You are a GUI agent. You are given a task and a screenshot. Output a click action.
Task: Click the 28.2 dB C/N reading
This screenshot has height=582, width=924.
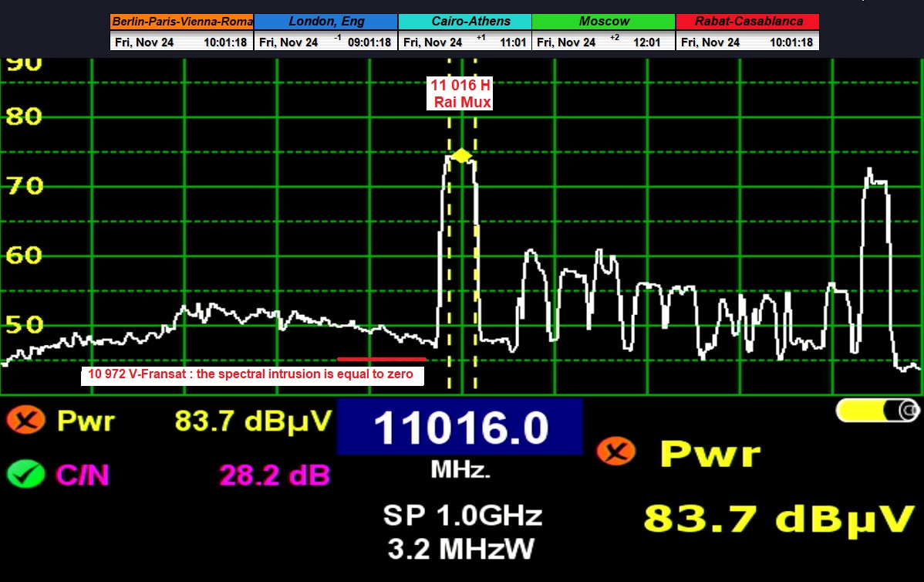(x=275, y=475)
